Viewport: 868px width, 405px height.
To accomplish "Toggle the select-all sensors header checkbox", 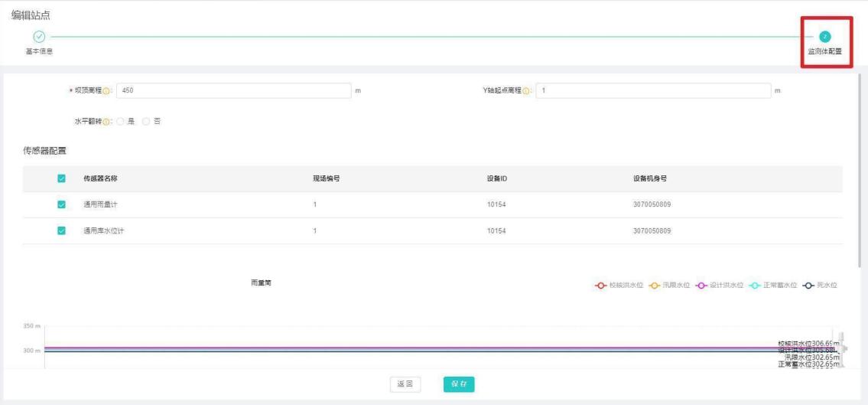I will pyautogui.click(x=62, y=178).
